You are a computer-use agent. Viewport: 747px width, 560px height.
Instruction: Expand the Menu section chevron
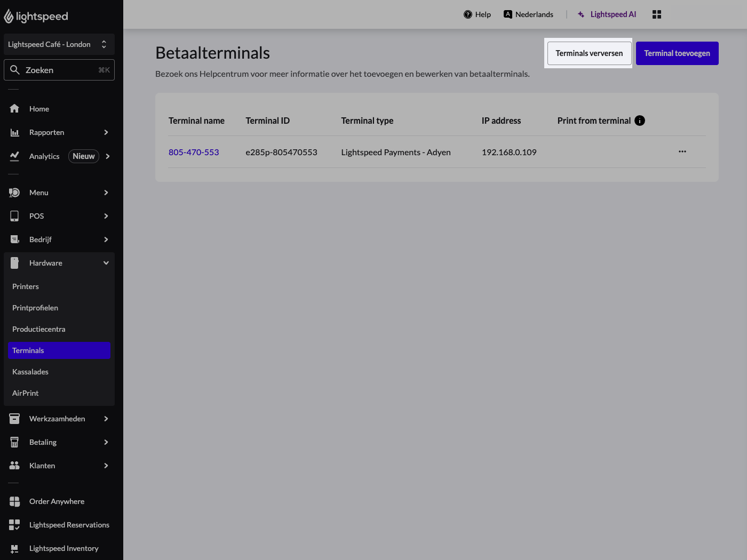[106, 193]
